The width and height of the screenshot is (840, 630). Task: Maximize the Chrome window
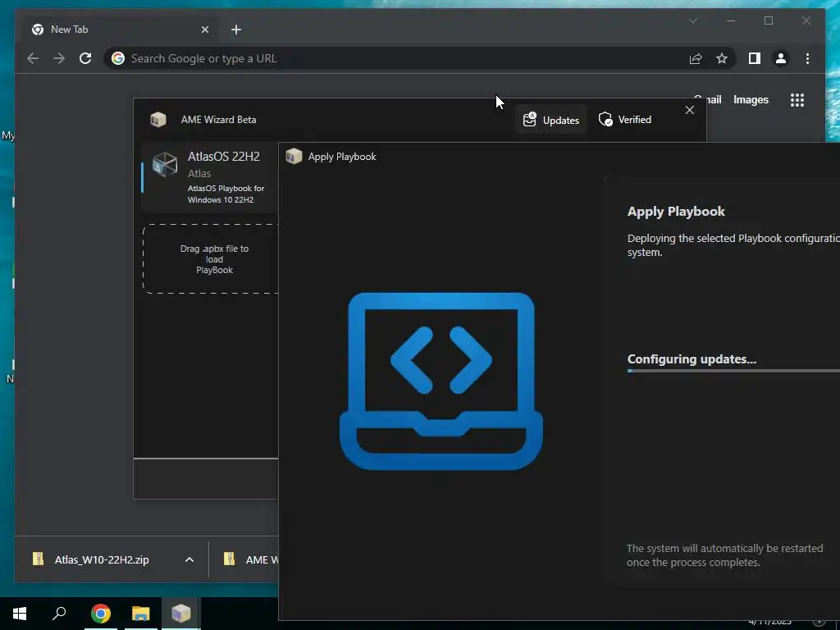click(768, 21)
